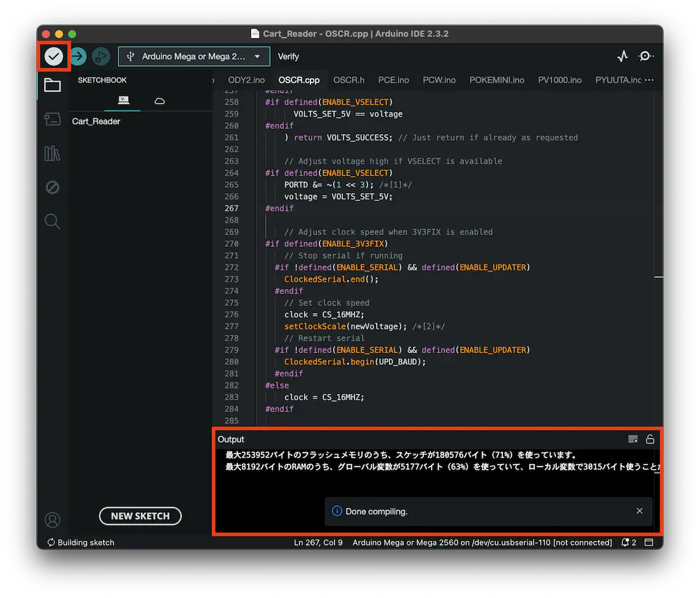
Task: Expand the hidden tabs overflow menu
Action: (x=649, y=80)
